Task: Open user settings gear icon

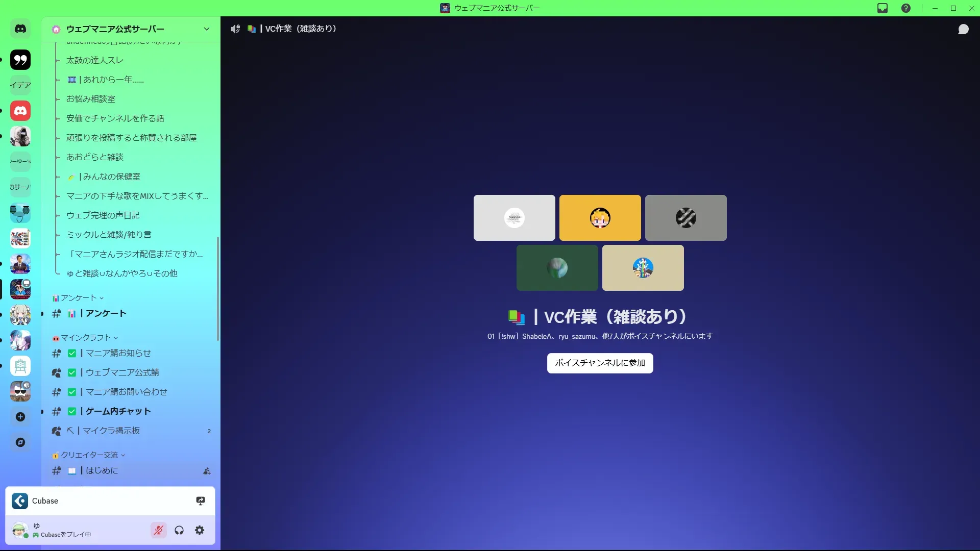Action: coord(200,530)
